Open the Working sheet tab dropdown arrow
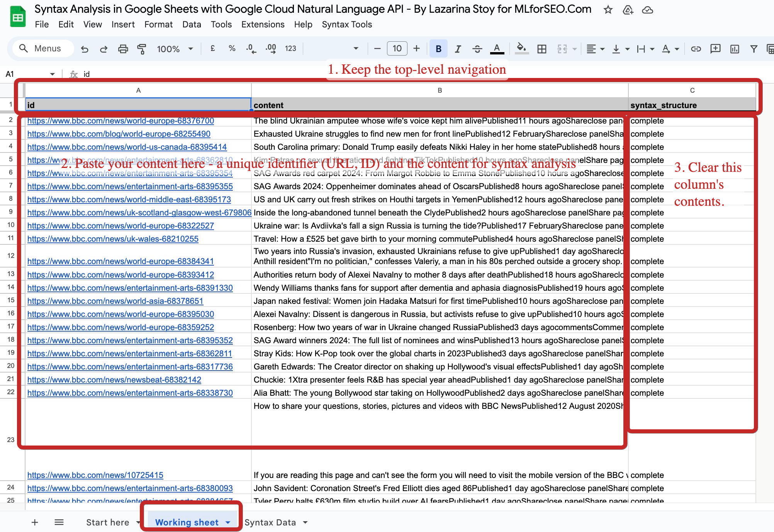Image resolution: width=774 pixels, height=532 pixels. 228,522
